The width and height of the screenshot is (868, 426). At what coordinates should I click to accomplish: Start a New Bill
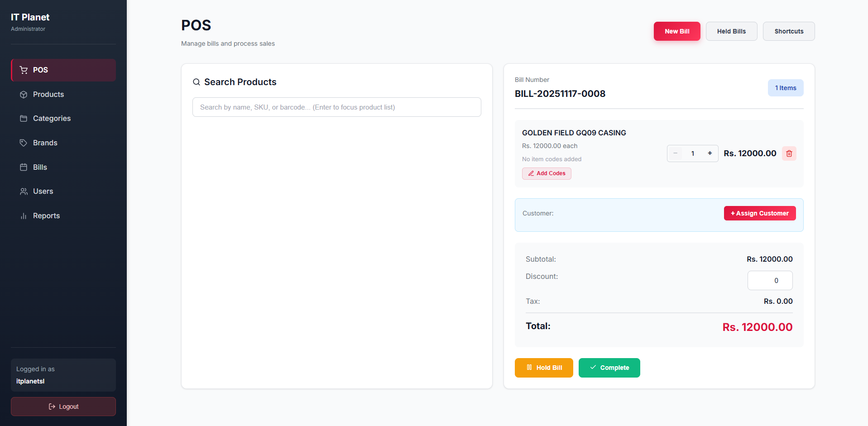[677, 31]
